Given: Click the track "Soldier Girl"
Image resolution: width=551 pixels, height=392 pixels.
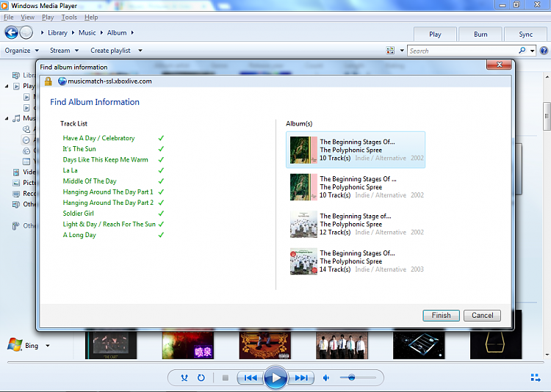Looking at the screenshot, I should pos(79,213).
